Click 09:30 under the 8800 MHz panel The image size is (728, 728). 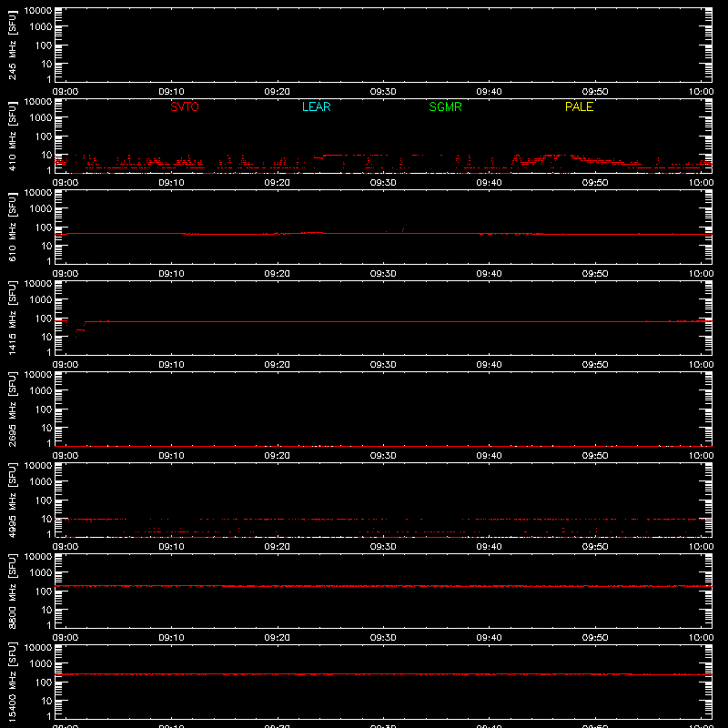[x=383, y=638]
